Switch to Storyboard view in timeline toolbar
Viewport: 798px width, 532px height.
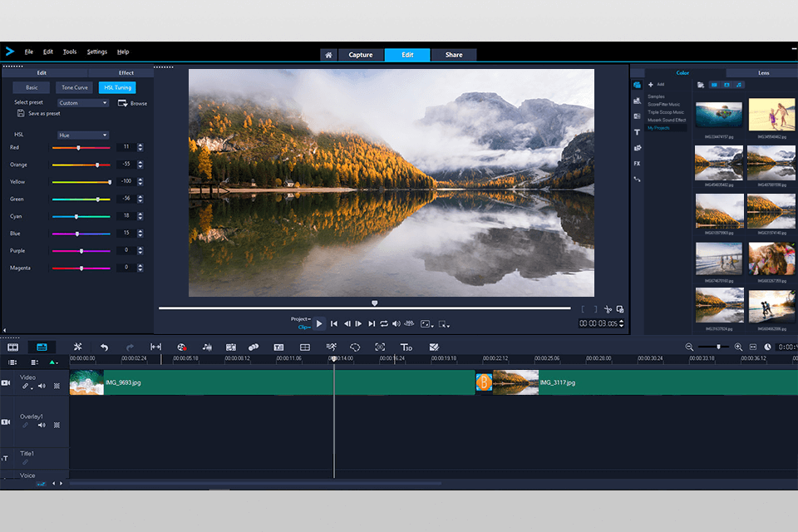12,347
